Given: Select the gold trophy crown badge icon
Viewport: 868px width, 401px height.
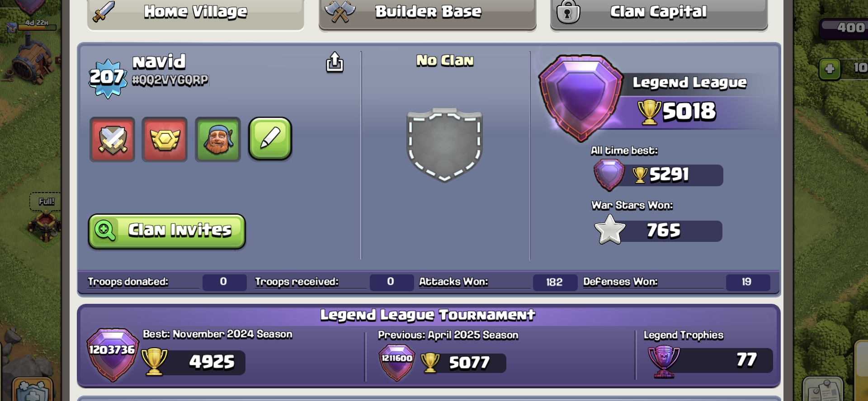Looking at the screenshot, I should pos(165,139).
